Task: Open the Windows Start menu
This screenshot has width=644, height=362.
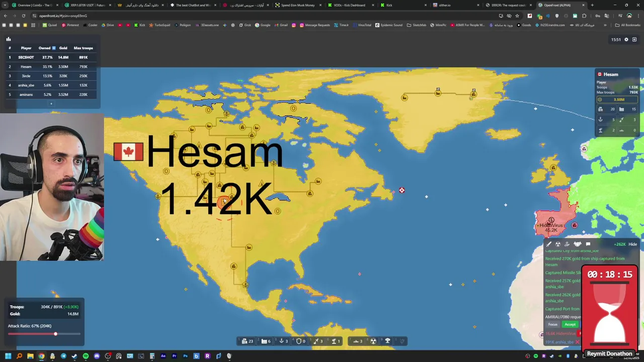Action: click(8, 356)
